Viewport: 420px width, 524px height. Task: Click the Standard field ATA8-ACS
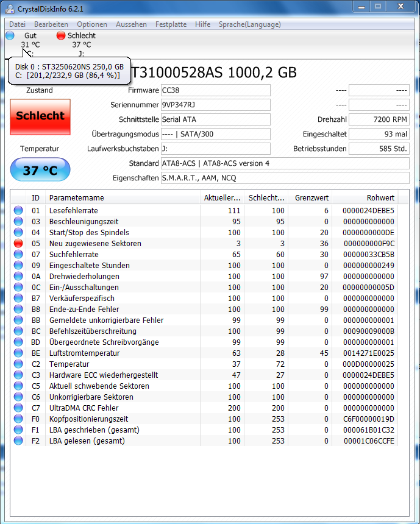click(285, 163)
